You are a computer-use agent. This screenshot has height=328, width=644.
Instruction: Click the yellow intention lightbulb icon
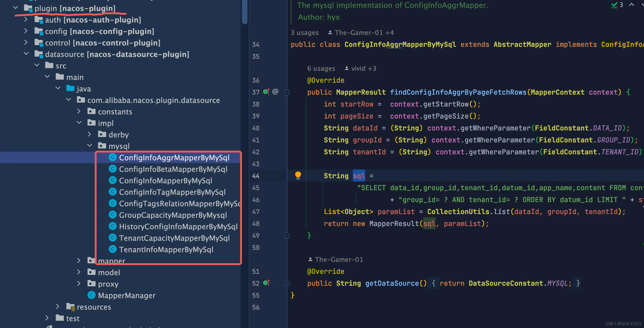pos(298,175)
